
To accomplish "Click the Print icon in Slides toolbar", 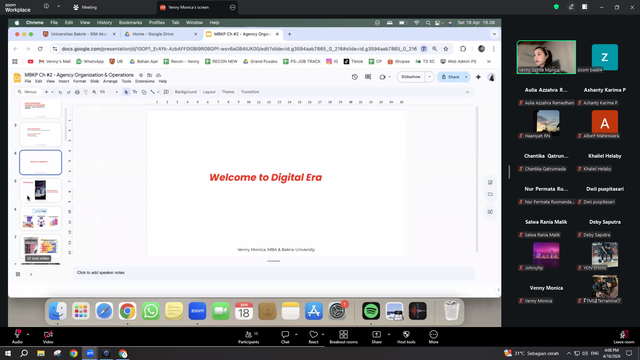I will point(77,92).
